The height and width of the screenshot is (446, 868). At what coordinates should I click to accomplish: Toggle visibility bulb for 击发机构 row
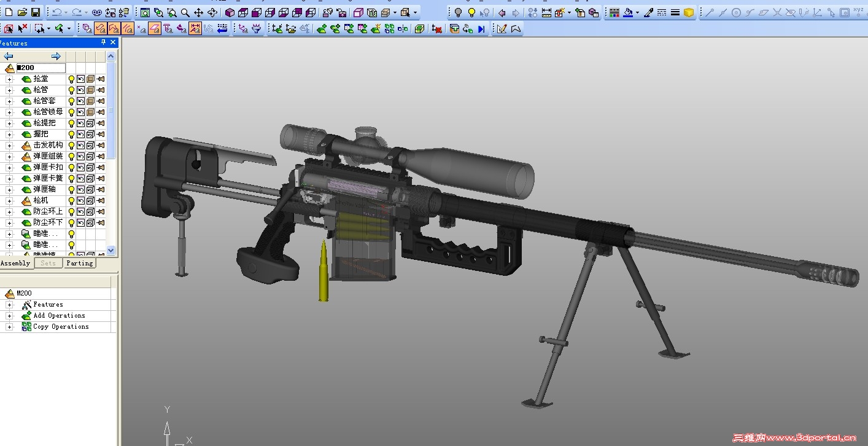(71, 146)
